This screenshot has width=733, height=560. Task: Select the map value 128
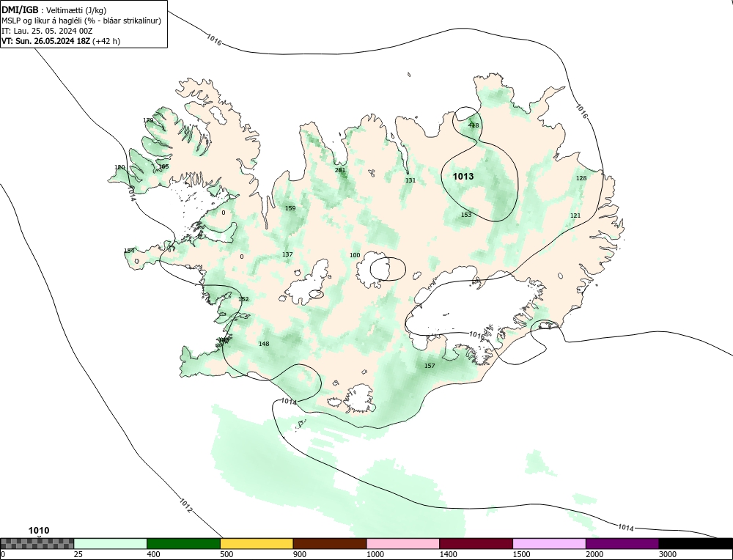(581, 177)
